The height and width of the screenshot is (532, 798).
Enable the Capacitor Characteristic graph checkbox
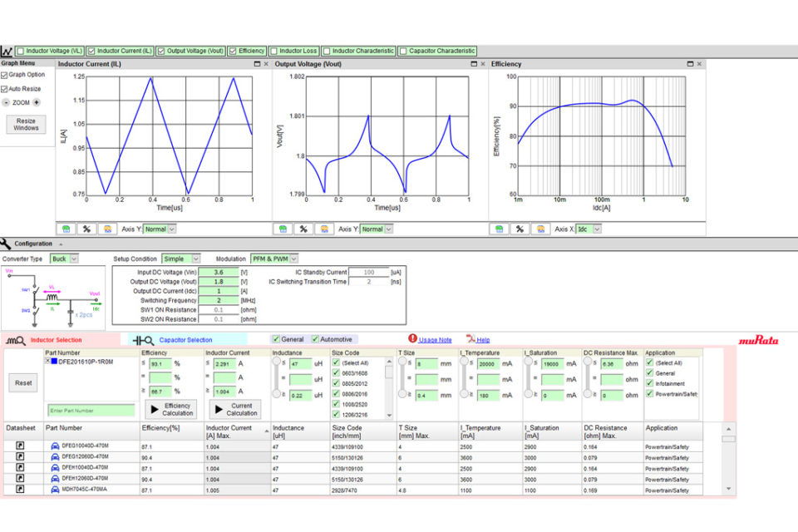point(403,51)
